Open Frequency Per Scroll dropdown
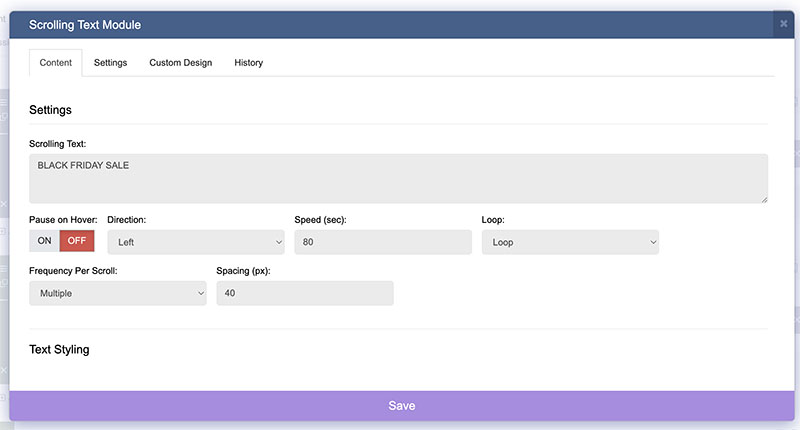The height and width of the screenshot is (430, 800). (117, 293)
